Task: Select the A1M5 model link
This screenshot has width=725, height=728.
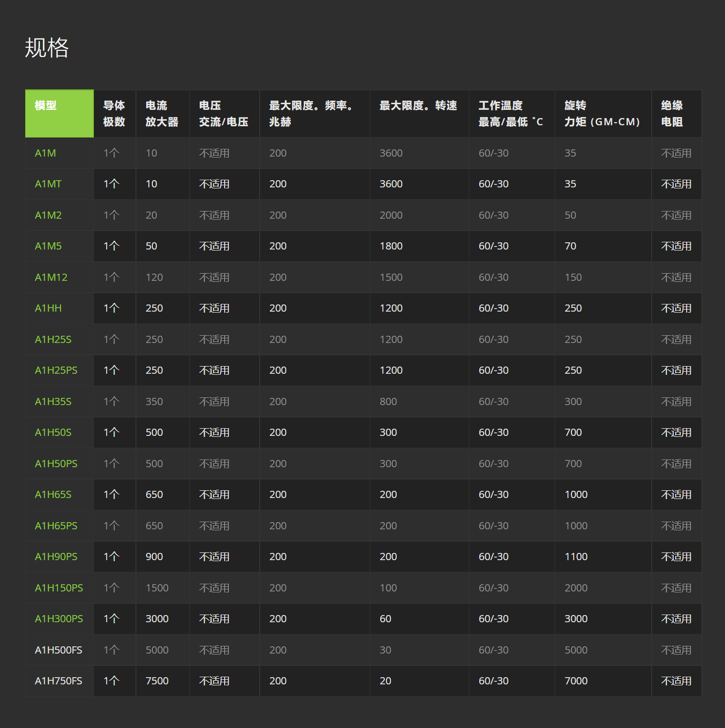Action: tap(48, 246)
